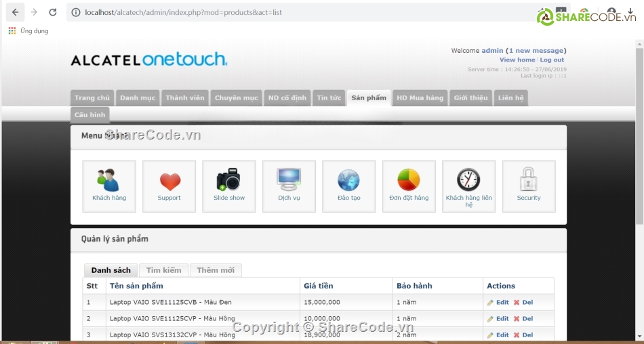Click the price cell 15,000,000
The height and width of the screenshot is (344, 644).
[321, 302]
